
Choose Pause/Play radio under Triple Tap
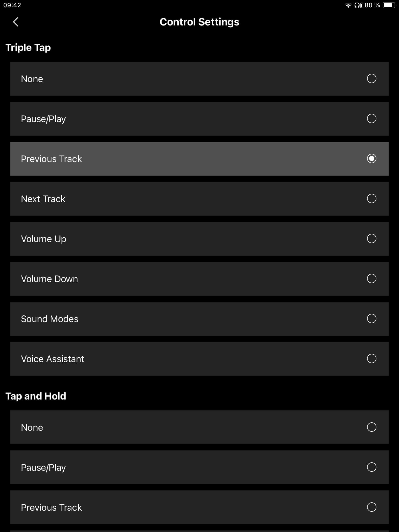click(371, 118)
